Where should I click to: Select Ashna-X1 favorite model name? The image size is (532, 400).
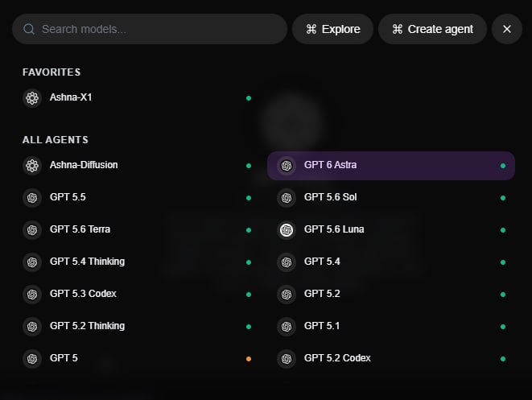pyautogui.click(x=71, y=97)
